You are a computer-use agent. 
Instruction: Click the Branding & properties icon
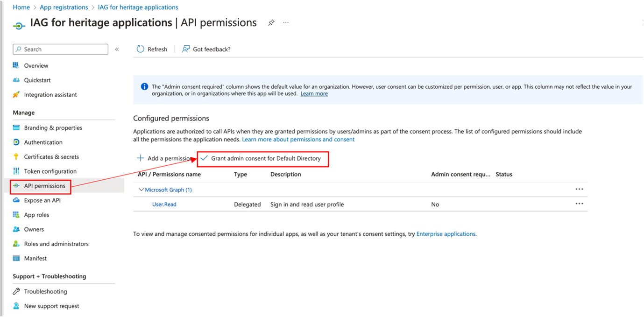point(16,127)
